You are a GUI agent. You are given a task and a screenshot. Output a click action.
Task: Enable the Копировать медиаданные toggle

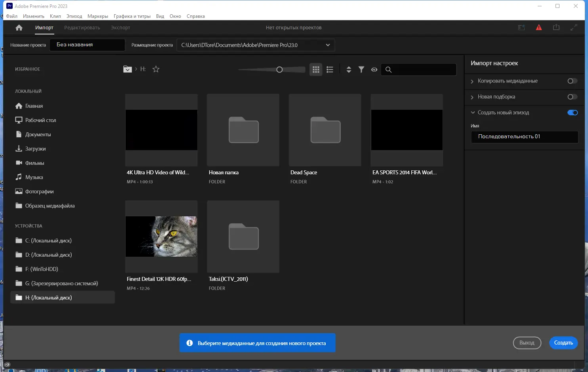click(x=572, y=81)
